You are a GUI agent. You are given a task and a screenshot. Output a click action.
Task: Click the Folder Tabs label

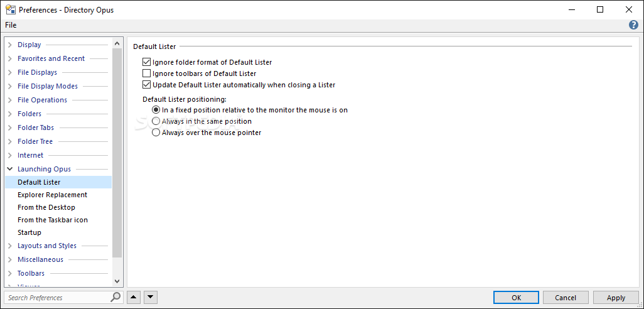click(x=36, y=127)
